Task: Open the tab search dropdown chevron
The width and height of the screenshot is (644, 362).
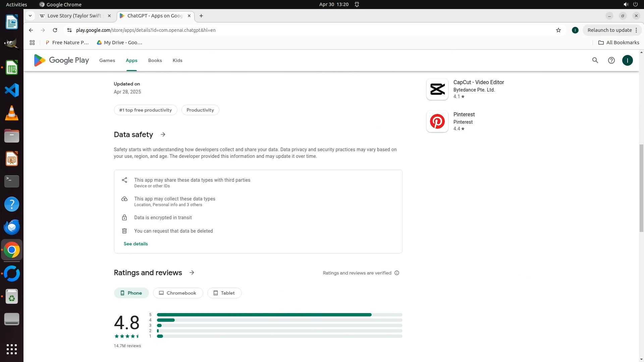Action: [30, 16]
